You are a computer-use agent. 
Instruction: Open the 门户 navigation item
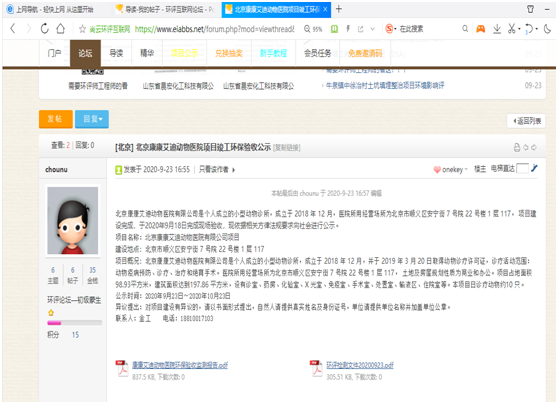pos(54,53)
